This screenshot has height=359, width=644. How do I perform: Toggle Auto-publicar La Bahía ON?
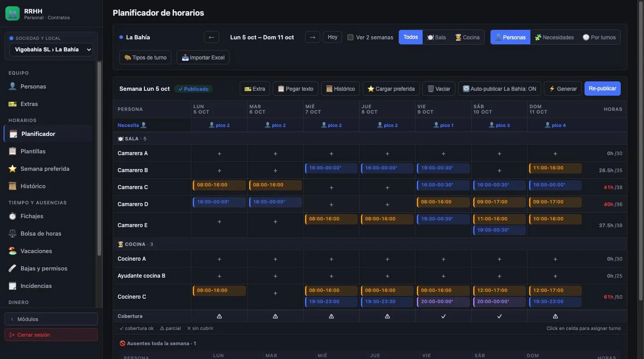[x=500, y=89]
